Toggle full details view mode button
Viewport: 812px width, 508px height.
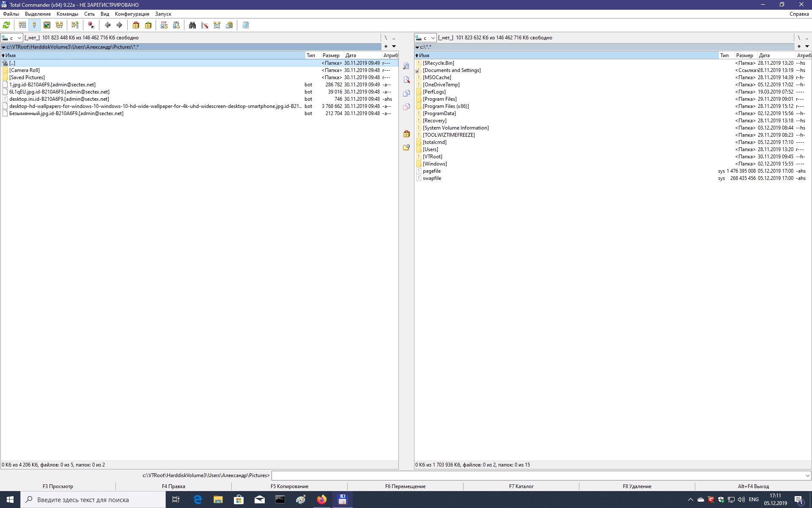pos(34,25)
